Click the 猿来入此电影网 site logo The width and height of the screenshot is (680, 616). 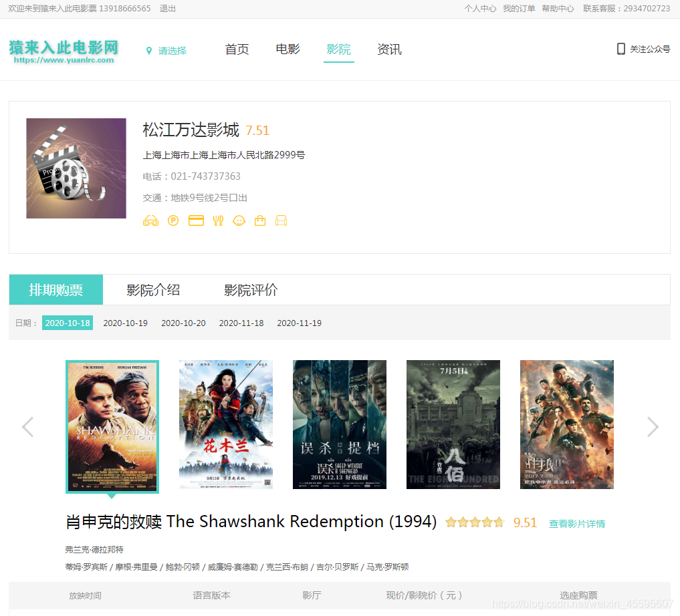coord(64,51)
